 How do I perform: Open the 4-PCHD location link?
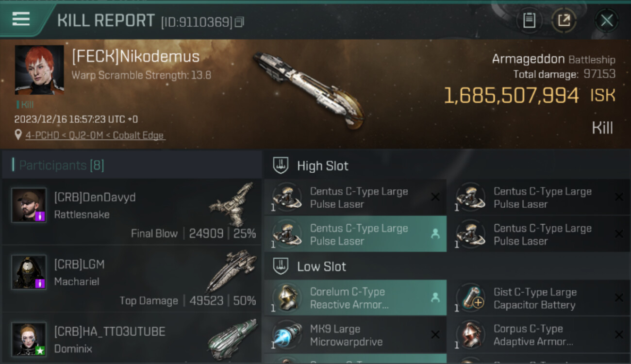click(95, 135)
